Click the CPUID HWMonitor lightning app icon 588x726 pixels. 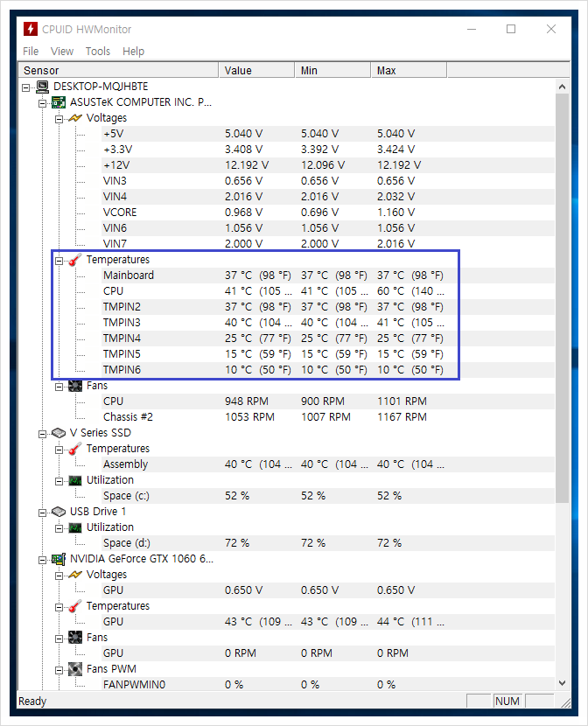click(30, 29)
